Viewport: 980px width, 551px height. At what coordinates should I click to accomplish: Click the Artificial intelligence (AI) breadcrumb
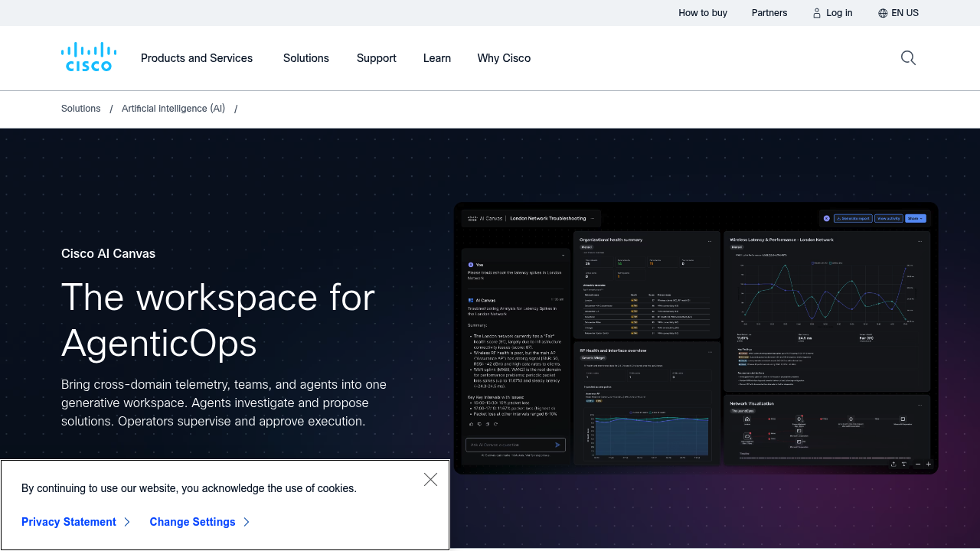(173, 109)
